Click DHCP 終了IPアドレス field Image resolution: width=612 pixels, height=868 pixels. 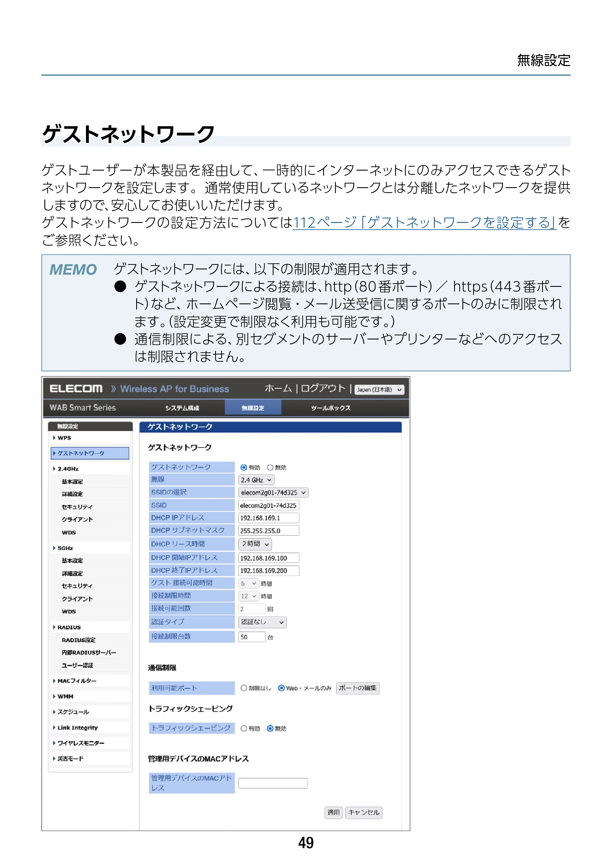[269, 570]
